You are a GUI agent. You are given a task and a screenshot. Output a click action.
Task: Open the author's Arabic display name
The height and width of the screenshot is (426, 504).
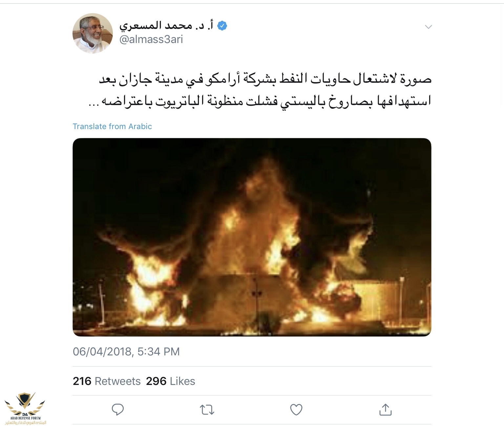(x=166, y=25)
